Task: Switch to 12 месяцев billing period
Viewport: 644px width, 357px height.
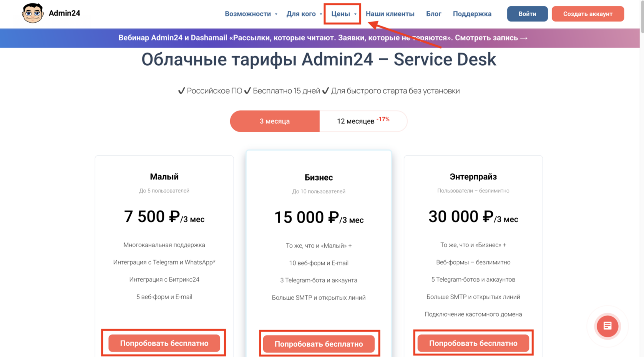Action: 363,121
